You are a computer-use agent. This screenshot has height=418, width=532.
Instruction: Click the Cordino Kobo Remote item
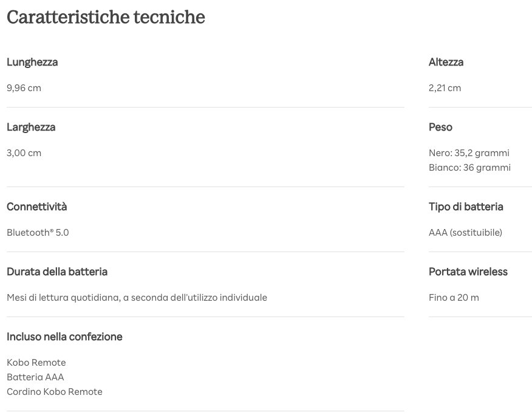pos(55,392)
